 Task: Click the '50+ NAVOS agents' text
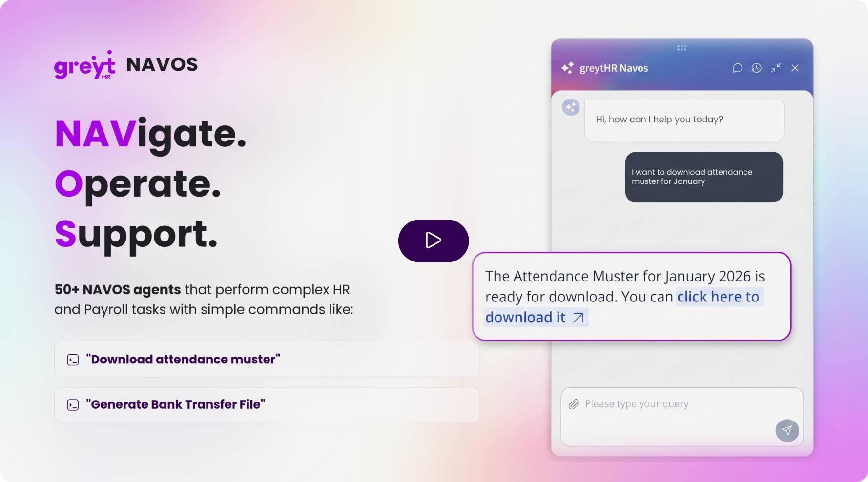coord(118,290)
